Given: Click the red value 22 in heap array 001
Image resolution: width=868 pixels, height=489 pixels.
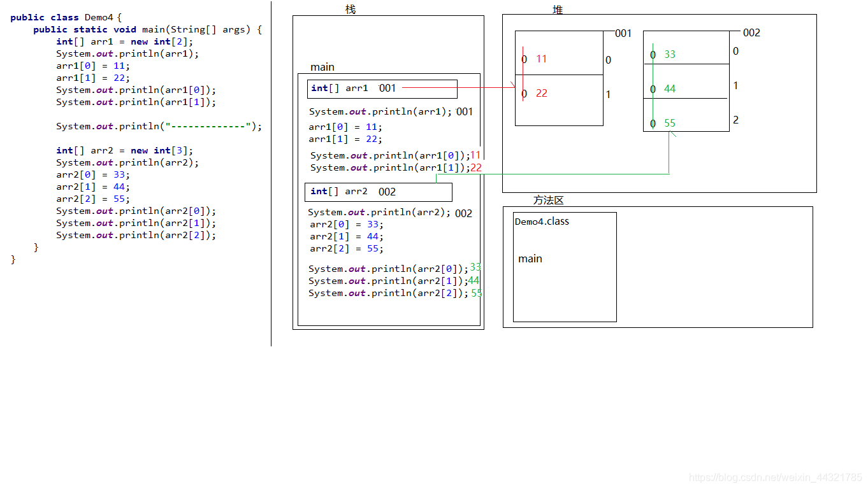Looking at the screenshot, I should click(x=542, y=93).
